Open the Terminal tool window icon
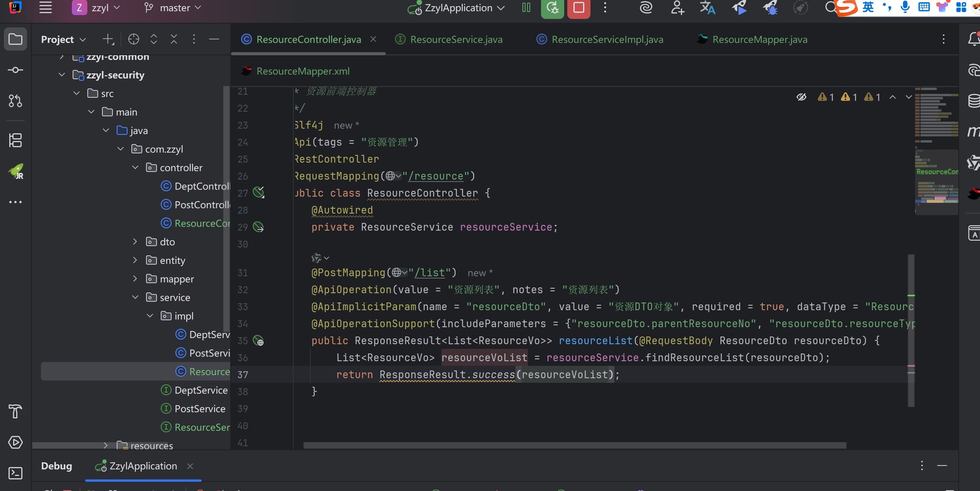This screenshot has height=491, width=980. 15,473
